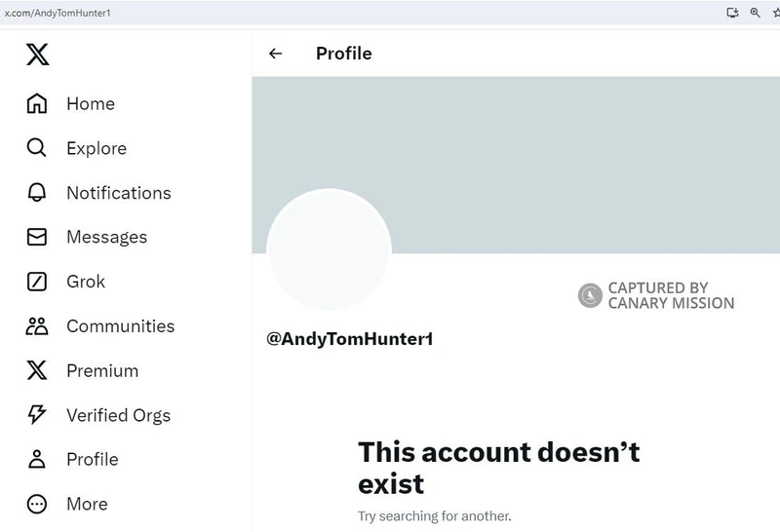
Task: Open the sidebar Profile person icon
Action: 37,459
